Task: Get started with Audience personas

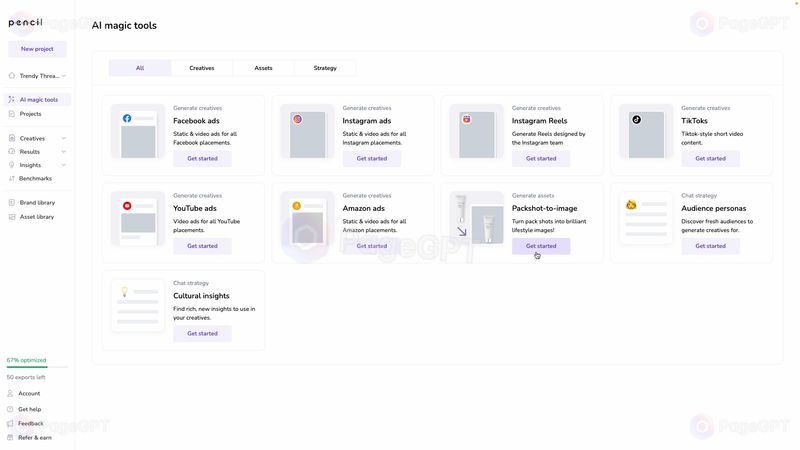Action: pyautogui.click(x=710, y=246)
